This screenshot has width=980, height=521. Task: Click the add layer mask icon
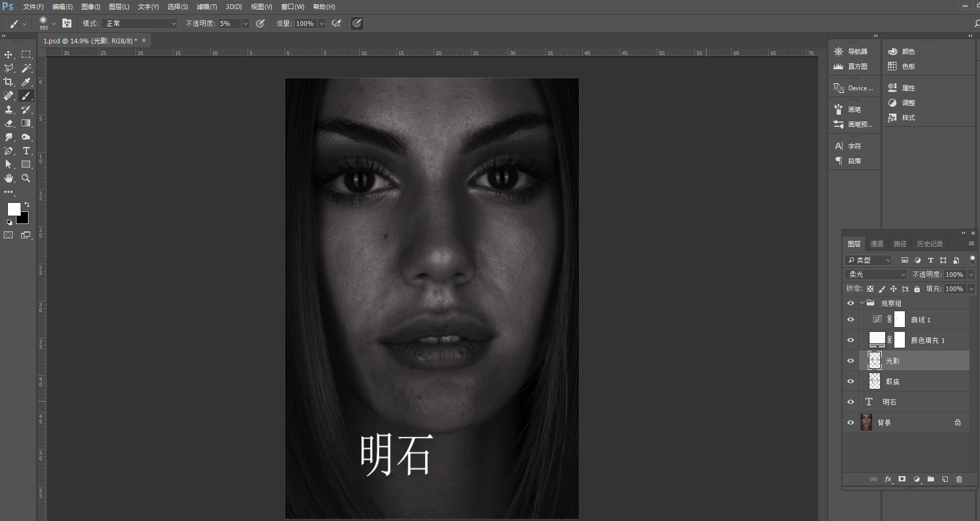tap(902, 479)
